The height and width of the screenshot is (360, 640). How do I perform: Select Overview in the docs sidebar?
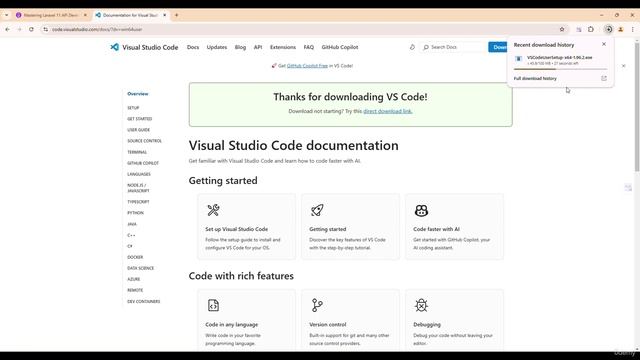tap(138, 94)
